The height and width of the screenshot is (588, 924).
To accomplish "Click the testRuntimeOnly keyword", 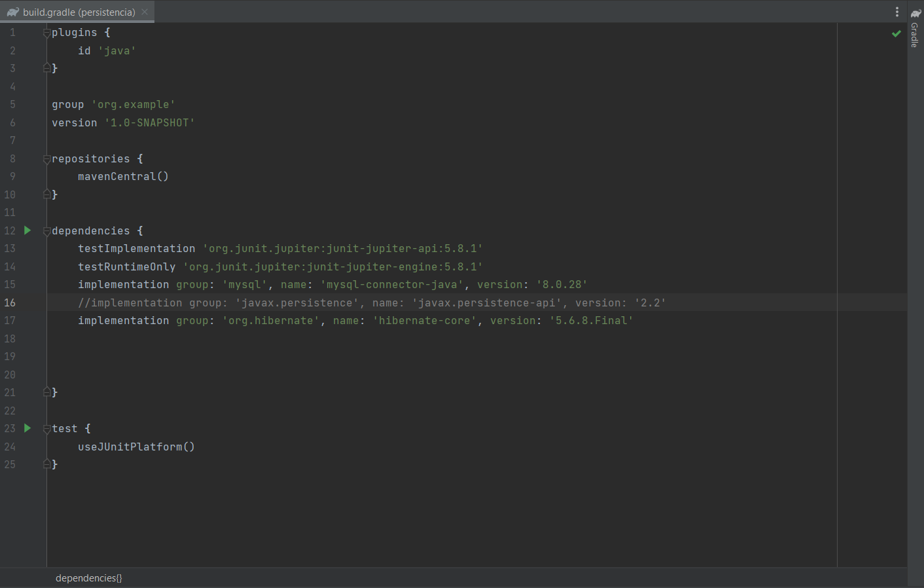I will tap(127, 266).
